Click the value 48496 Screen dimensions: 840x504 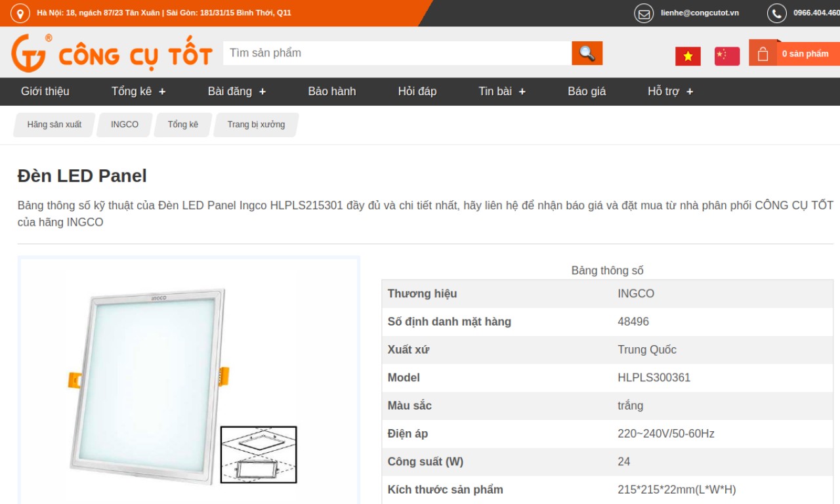[633, 322]
